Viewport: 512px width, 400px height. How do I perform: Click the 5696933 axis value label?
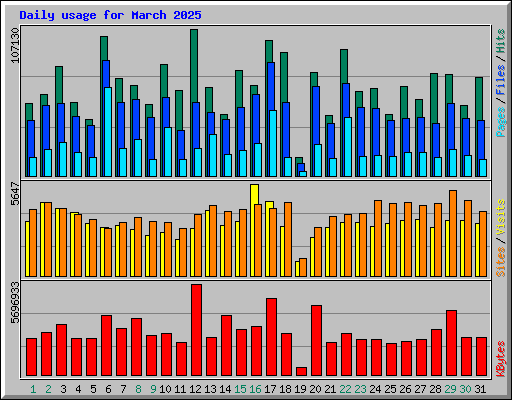tap(15, 303)
